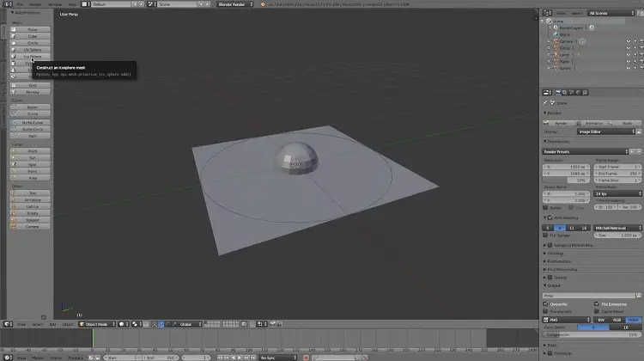
Task: Expand the Sampled Motion Blur section
Action: pos(545,245)
